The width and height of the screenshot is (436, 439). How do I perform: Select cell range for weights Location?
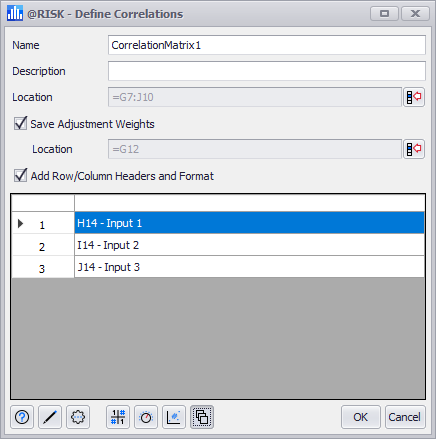coord(414,149)
